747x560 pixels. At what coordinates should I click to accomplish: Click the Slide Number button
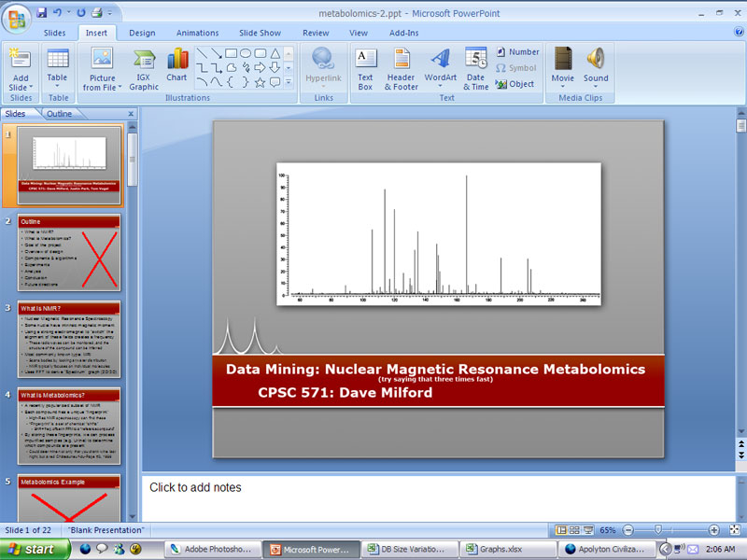pyautogui.click(x=517, y=52)
